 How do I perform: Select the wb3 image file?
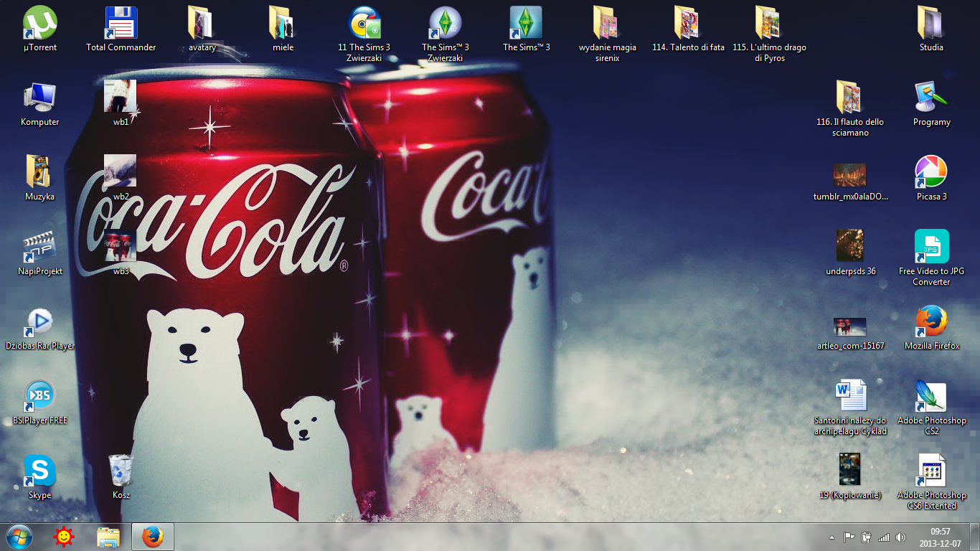pos(121,253)
